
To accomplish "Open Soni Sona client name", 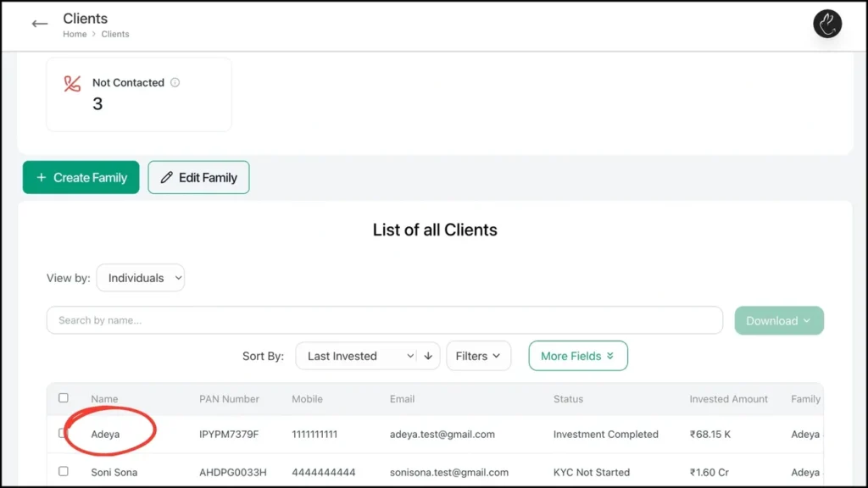I will pyautogui.click(x=114, y=473).
